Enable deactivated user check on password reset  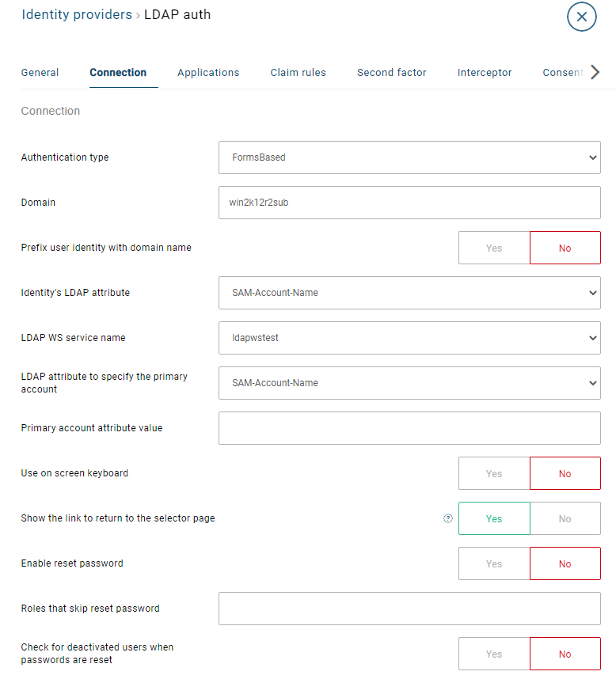click(x=493, y=654)
